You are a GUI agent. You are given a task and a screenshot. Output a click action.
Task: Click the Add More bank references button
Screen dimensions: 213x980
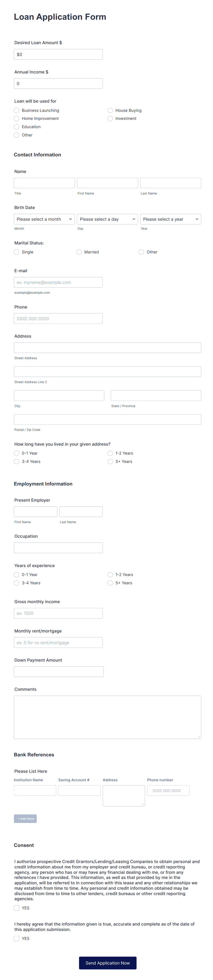click(x=25, y=818)
